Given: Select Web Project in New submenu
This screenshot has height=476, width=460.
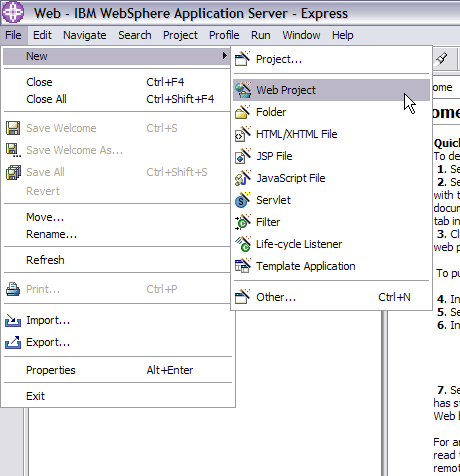Looking at the screenshot, I should point(331,90).
